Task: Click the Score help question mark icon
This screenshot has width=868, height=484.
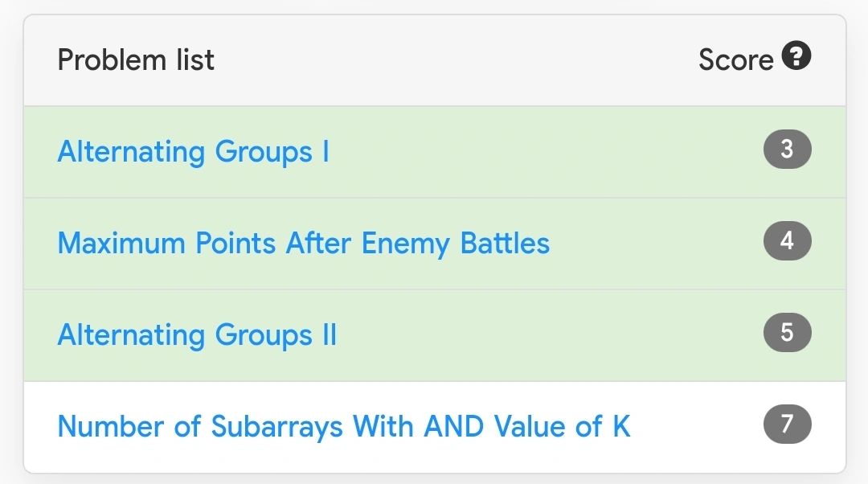Action: [x=796, y=56]
